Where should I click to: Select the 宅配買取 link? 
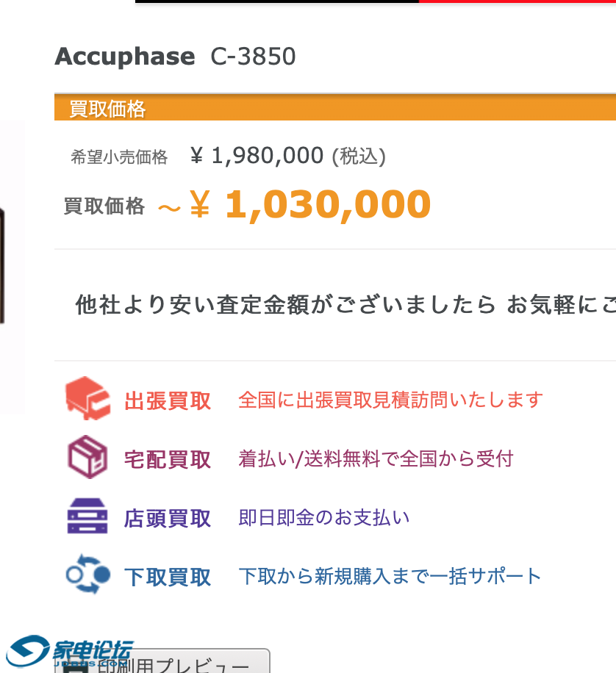tap(168, 460)
